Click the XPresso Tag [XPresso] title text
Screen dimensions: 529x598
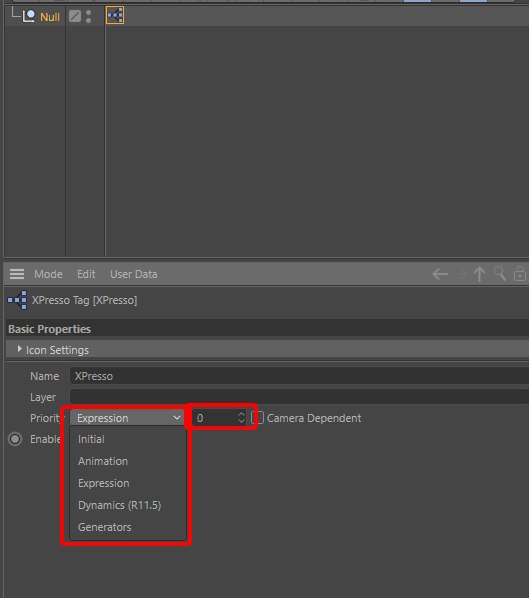tap(84, 301)
